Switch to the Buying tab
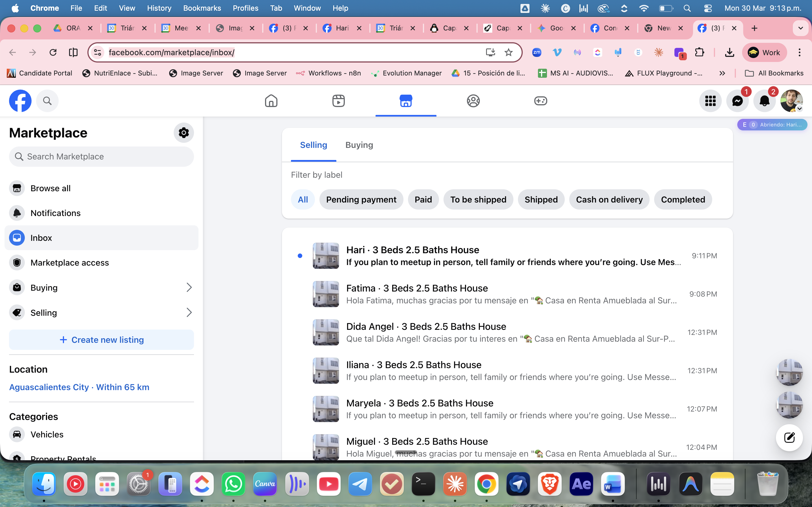 click(x=359, y=145)
